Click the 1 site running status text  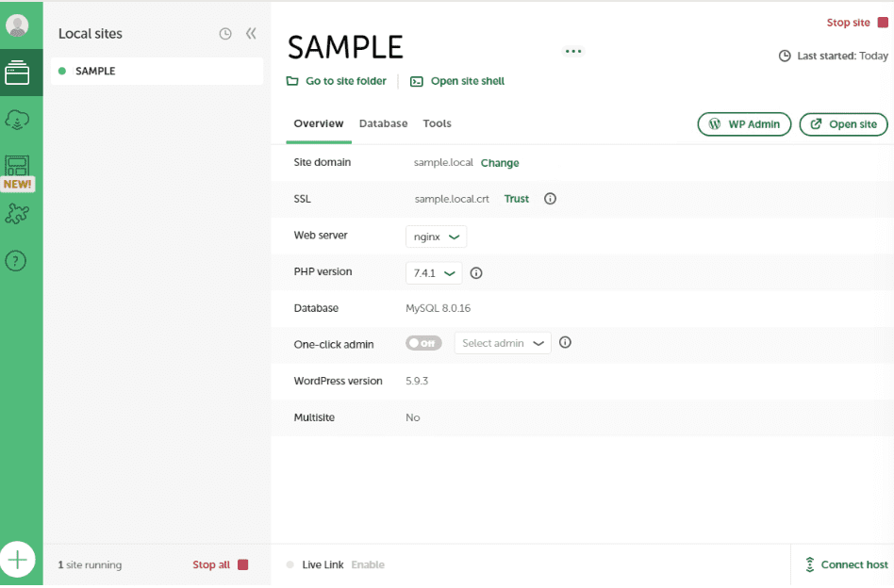(91, 564)
